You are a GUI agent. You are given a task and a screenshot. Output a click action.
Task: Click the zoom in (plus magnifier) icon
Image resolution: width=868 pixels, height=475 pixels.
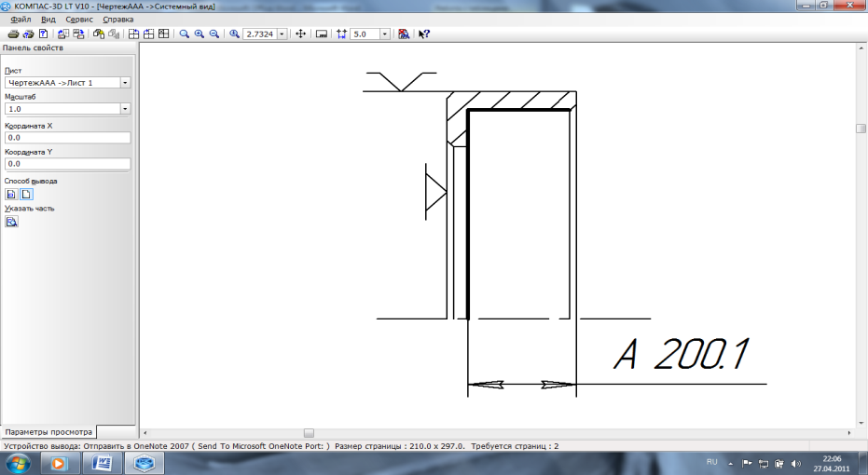200,34
